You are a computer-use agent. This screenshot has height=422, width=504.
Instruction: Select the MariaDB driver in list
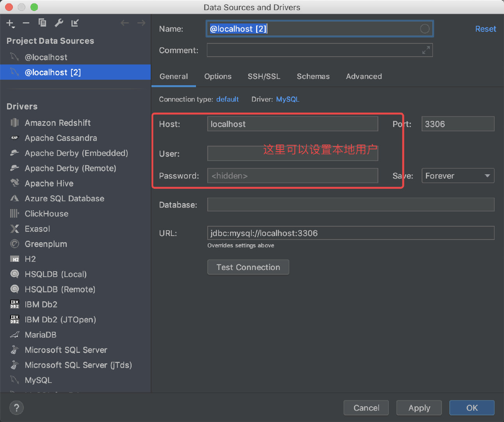(41, 335)
